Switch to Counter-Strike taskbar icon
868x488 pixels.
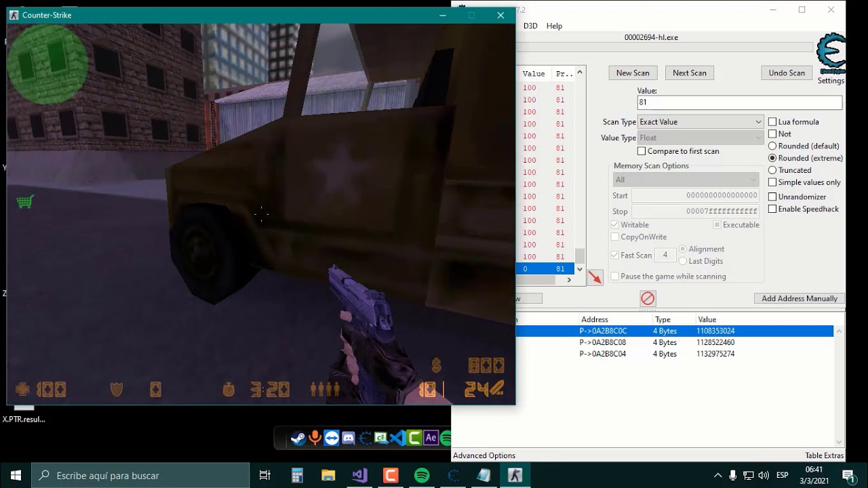coord(515,475)
